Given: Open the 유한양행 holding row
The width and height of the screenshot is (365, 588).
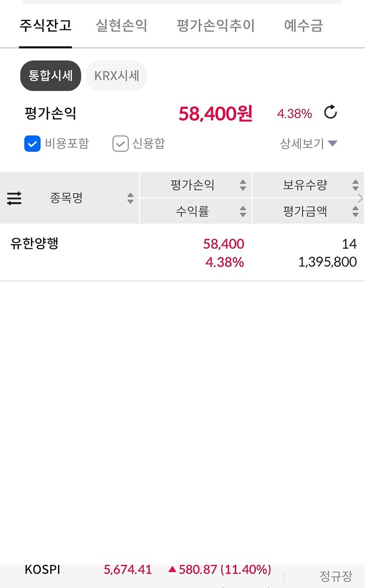Looking at the screenshot, I should (35, 244).
